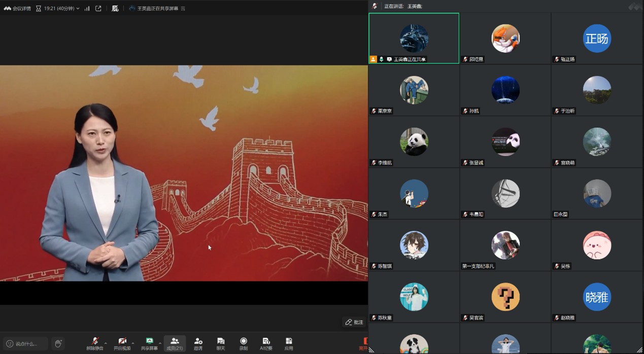This screenshot has width=644, height=354.
Task: Expand the audio options arrow beside 解除静音
Action: coord(106,343)
